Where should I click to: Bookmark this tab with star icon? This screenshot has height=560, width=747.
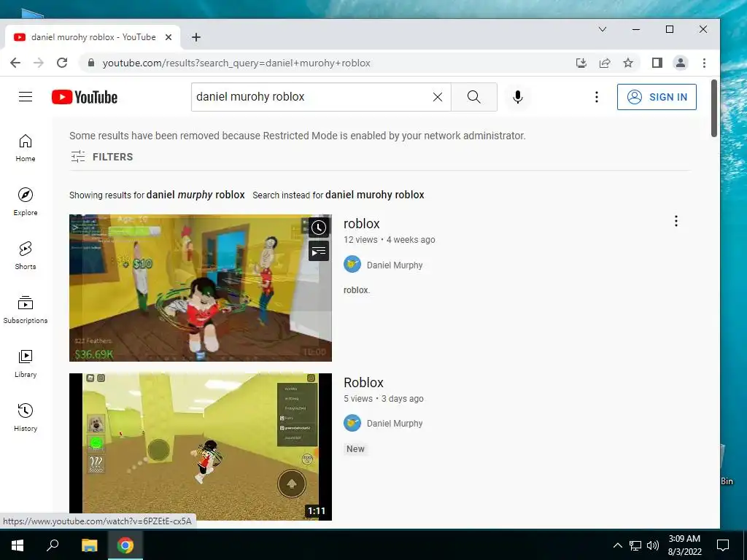point(628,63)
